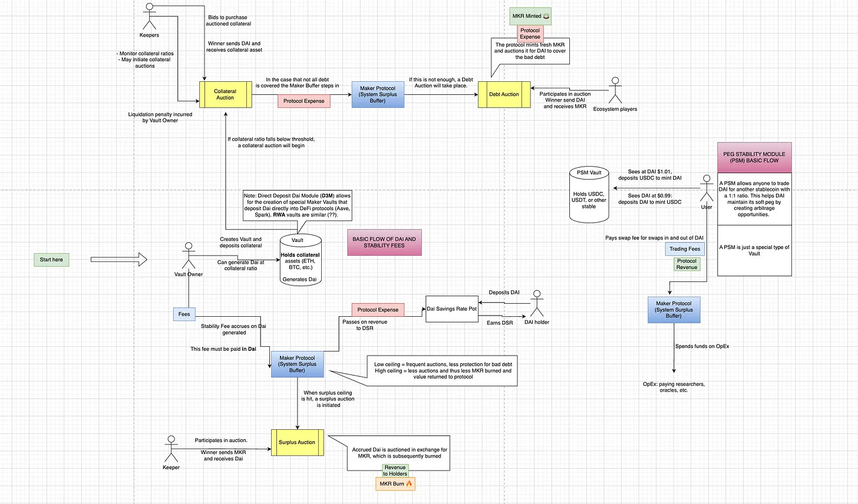This screenshot has width=858, height=504.
Task: Select the Keepers stick figure
Action: click(149, 16)
